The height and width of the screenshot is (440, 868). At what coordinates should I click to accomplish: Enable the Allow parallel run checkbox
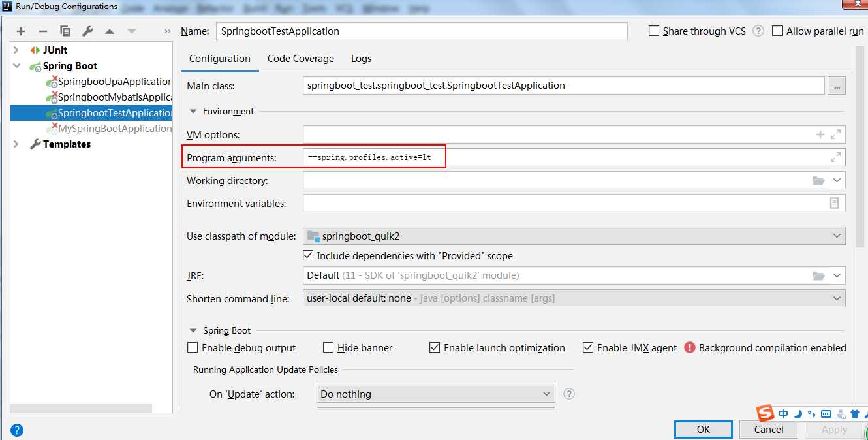[x=777, y=31]
